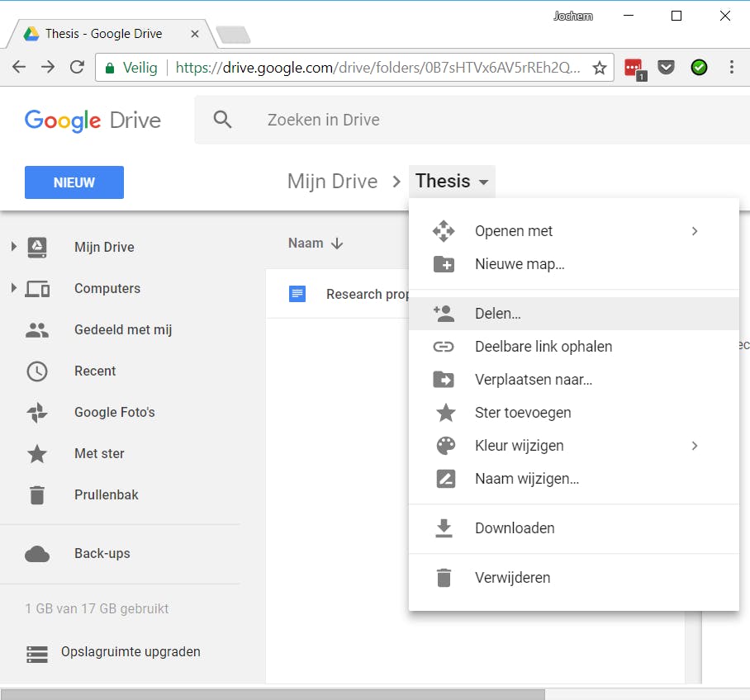750x700 pixels.
Task: Click the Veilig secure site indicator
Action: pos(131,68)
